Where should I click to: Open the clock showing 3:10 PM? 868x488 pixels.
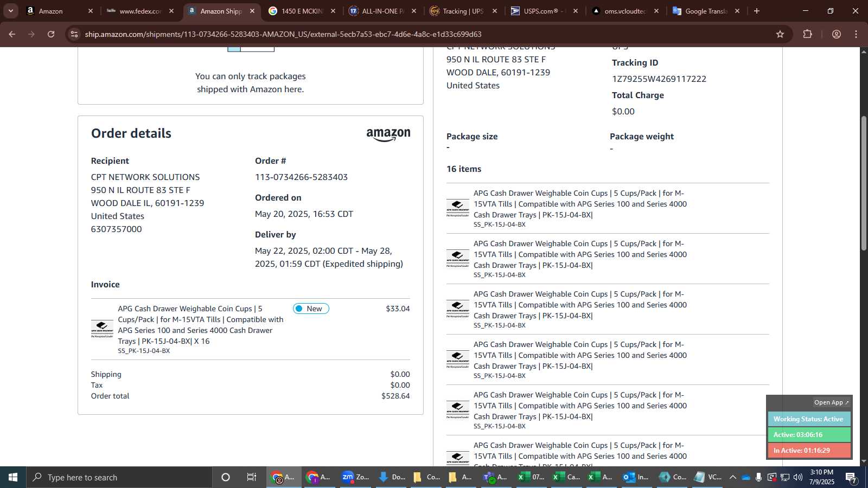[x=821, y=477]
